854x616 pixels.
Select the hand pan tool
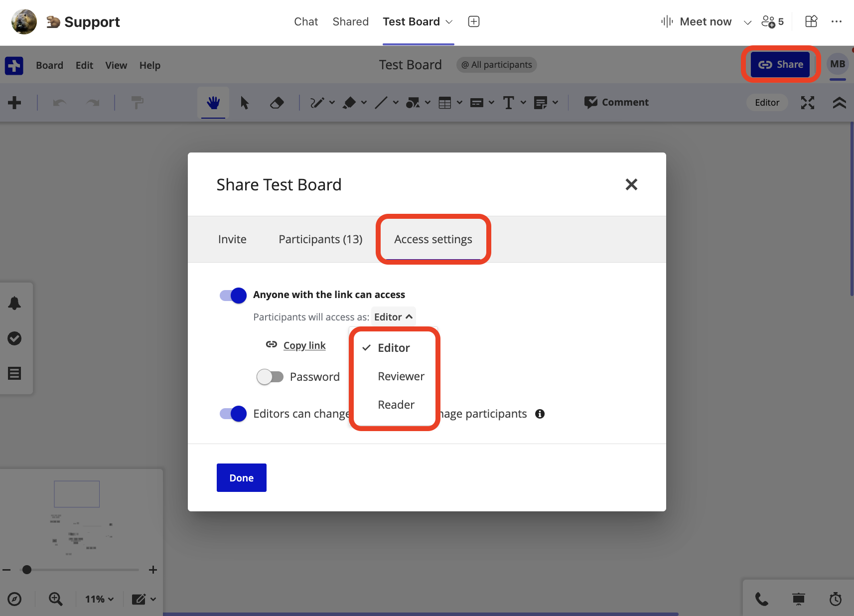213,103
